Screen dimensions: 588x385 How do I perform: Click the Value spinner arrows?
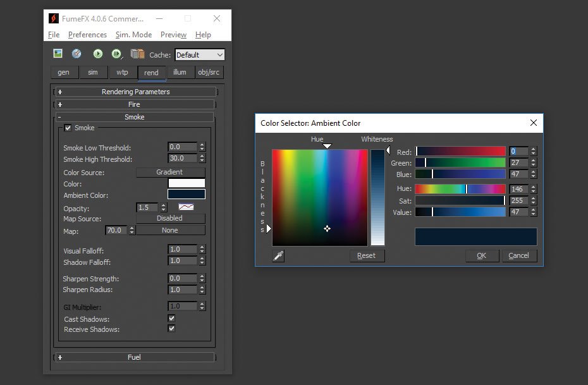533,212
